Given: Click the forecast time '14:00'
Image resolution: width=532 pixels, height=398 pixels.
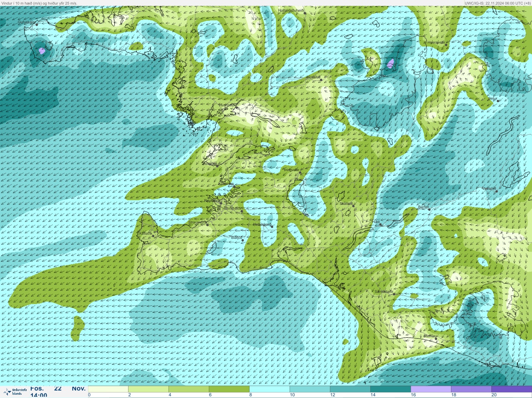Looking at the screenshot, I should click(x=39, y=396).
